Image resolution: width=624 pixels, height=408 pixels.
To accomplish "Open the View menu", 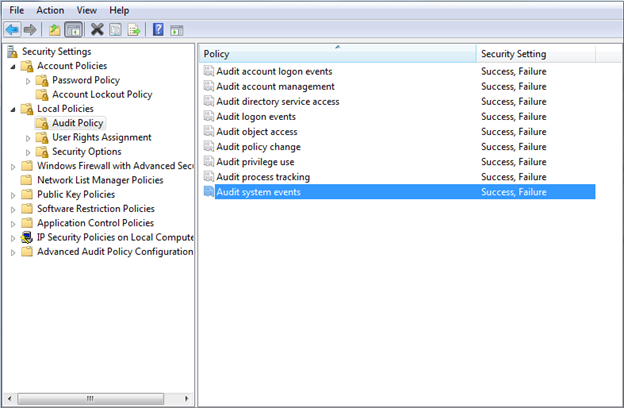I will click(88, 10).
